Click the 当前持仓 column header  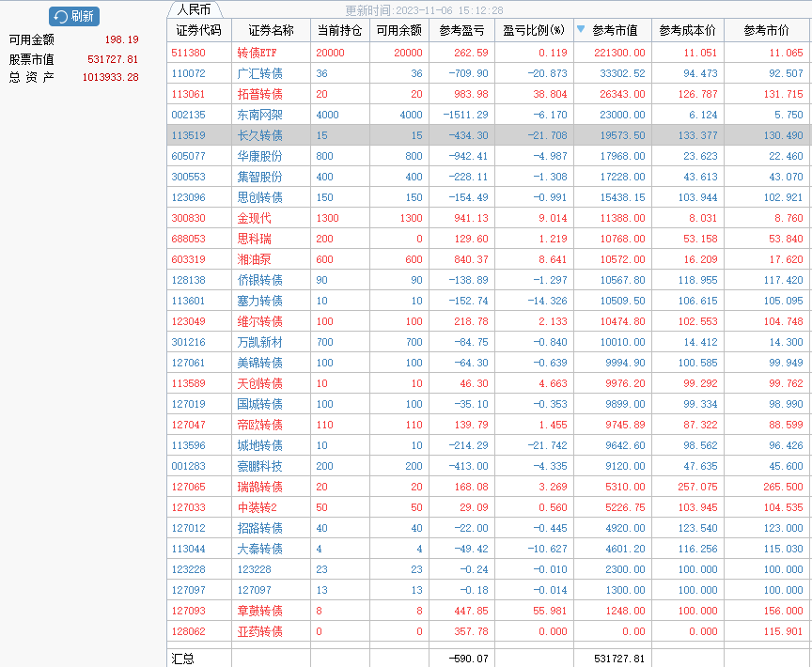coord(340,30)
